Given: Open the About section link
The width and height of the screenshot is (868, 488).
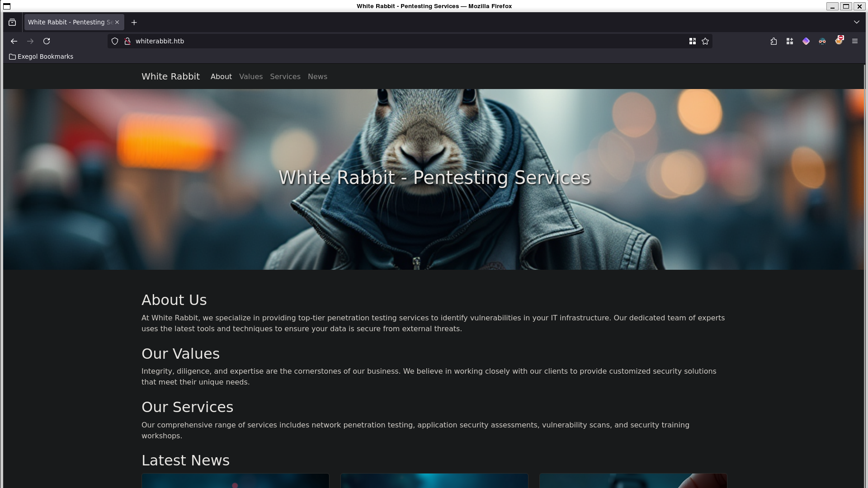Looking at the screenshot, I should pyautogui.click(x=221, y=76).
